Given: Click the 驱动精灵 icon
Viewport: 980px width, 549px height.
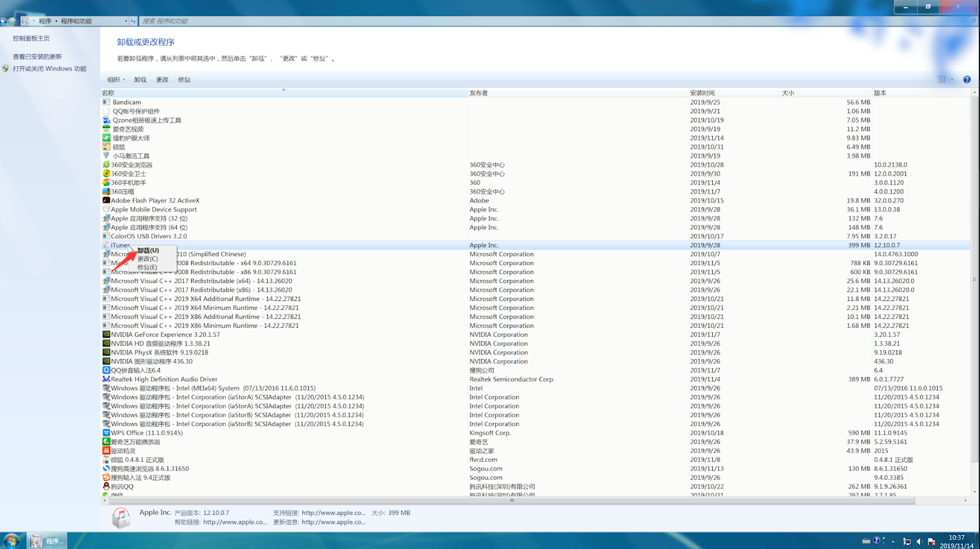Looking at the screenshot, I should pyautogui.click(x=106, y=451).
